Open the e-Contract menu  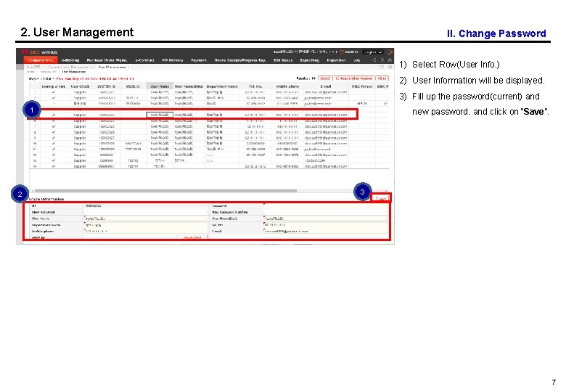144,60
